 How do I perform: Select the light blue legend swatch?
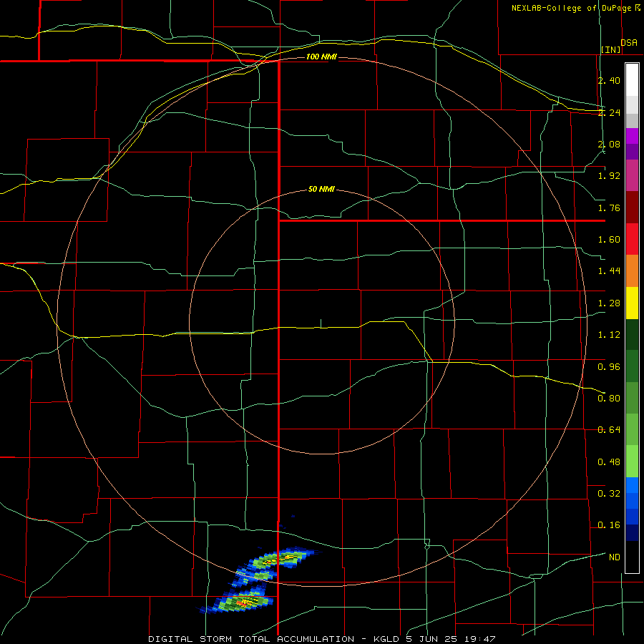point(632,485)
